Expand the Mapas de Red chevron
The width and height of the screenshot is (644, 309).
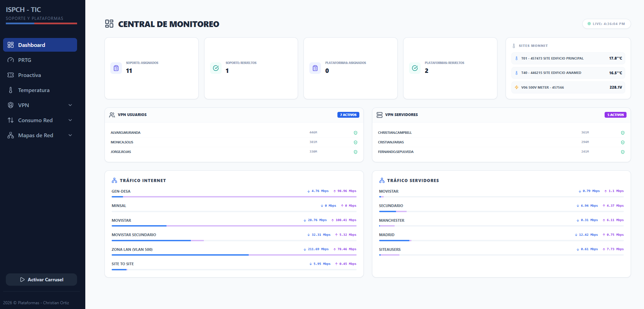[70, 135]
